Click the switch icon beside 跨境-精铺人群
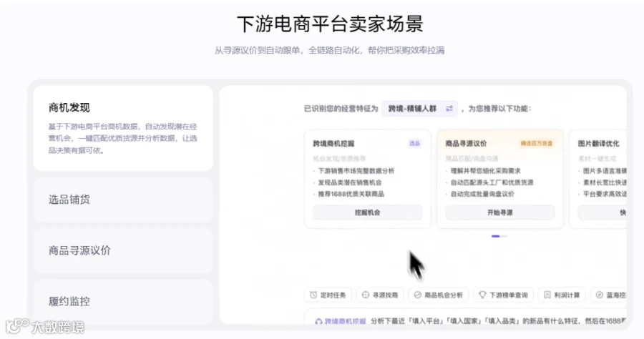Viewport: 644px width, 339px height. [x=449, y=109]
